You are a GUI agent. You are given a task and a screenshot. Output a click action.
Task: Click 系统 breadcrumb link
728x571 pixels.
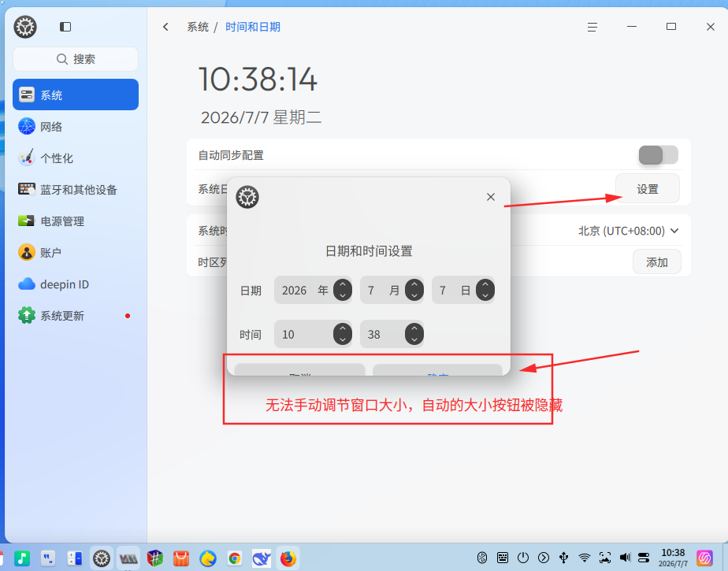click(198, 27)
